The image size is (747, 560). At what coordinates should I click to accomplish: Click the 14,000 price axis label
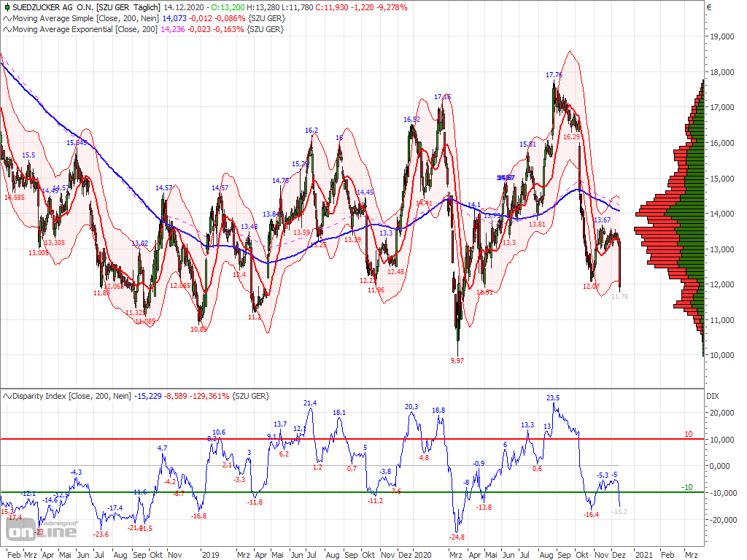coord(722,214)
